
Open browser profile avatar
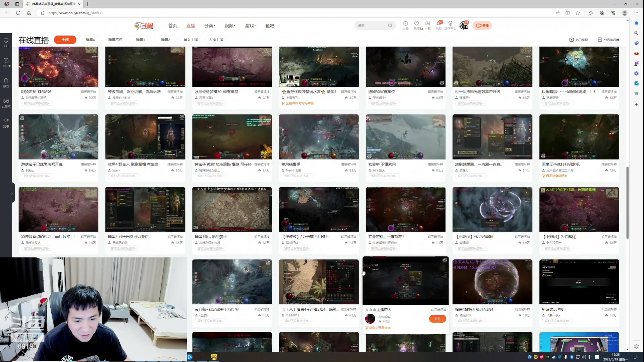click(625, 13)
